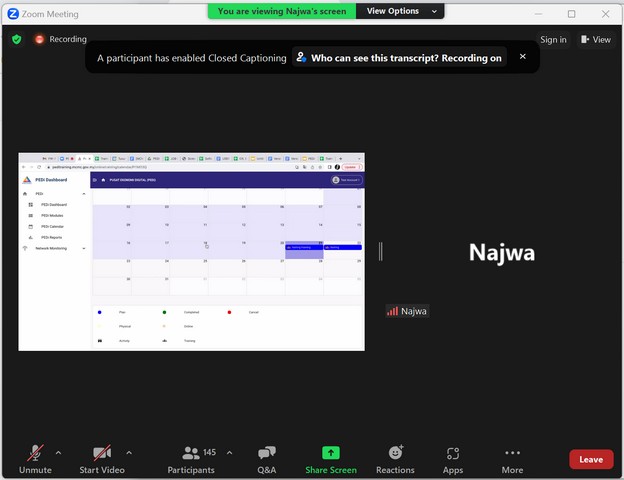Start Video camera
This screenshot has width=624, height=480.
[x=101, y=458]
